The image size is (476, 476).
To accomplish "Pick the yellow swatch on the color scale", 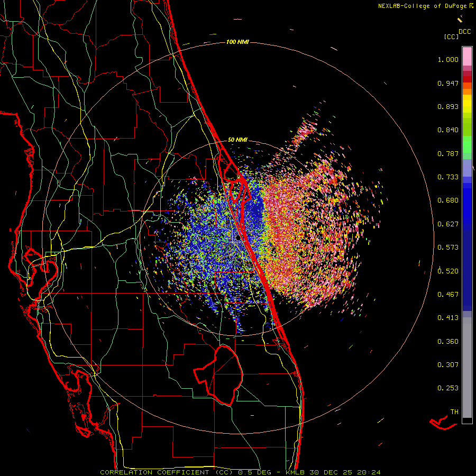I will tap(467, 104).
